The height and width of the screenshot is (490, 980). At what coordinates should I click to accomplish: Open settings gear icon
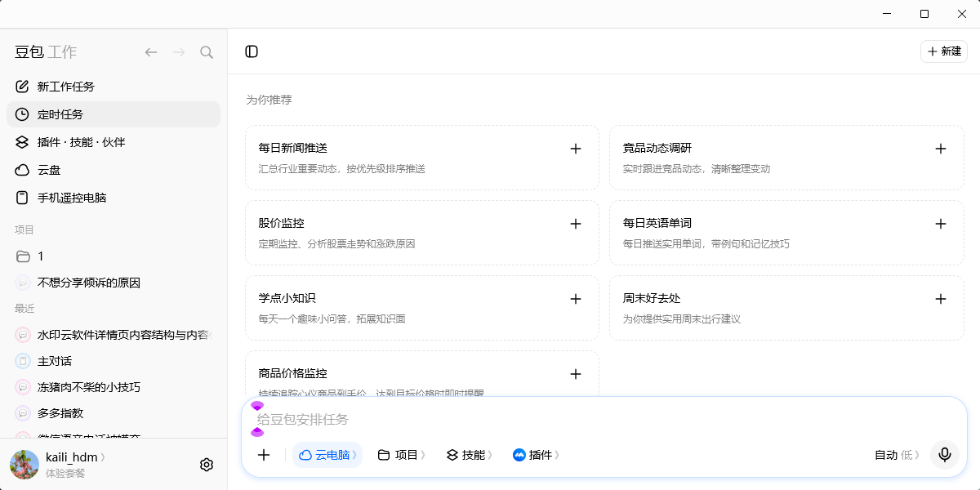coord(207,465)
